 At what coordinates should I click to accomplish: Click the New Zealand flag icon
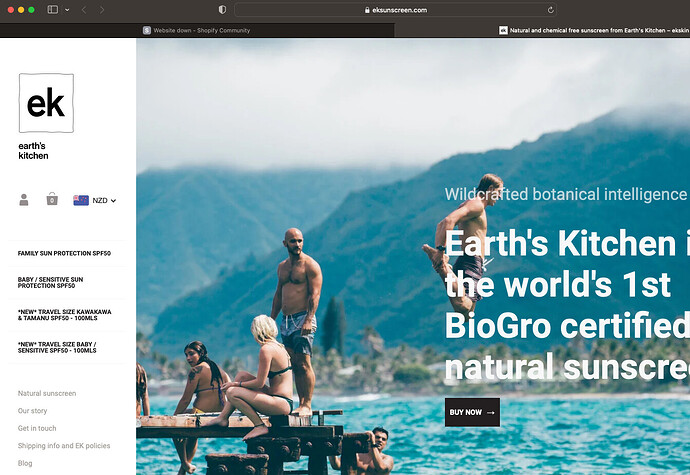[81, 200]
